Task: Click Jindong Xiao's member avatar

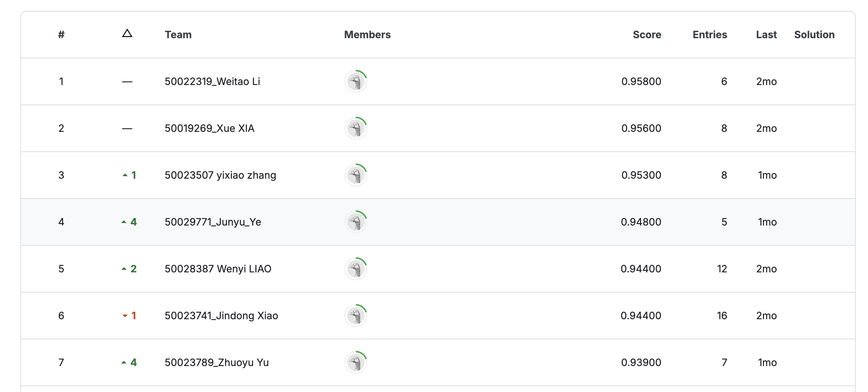Action: 356,316
